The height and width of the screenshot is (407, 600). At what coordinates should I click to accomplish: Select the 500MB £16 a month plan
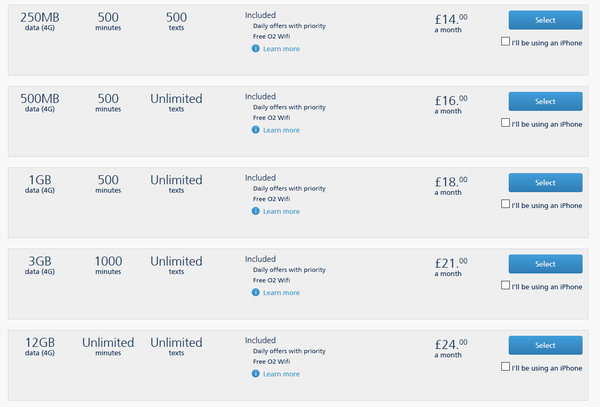(545, 101)
